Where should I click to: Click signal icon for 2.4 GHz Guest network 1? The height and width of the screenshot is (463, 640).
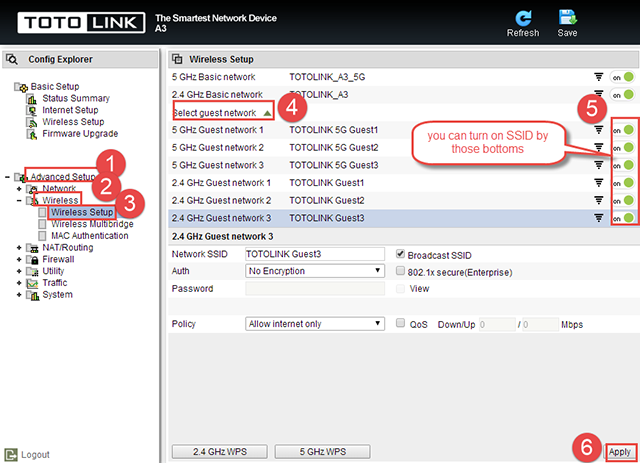point(598,182)
